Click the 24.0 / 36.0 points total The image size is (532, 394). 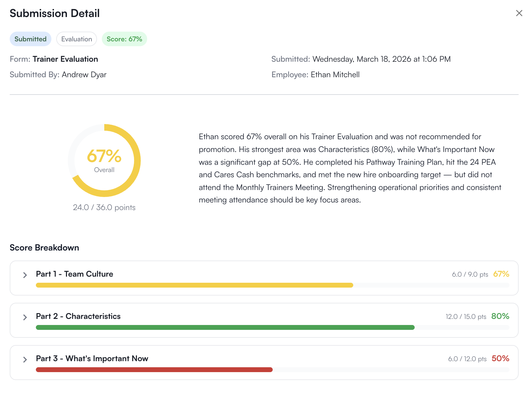(x=104, y=207)
